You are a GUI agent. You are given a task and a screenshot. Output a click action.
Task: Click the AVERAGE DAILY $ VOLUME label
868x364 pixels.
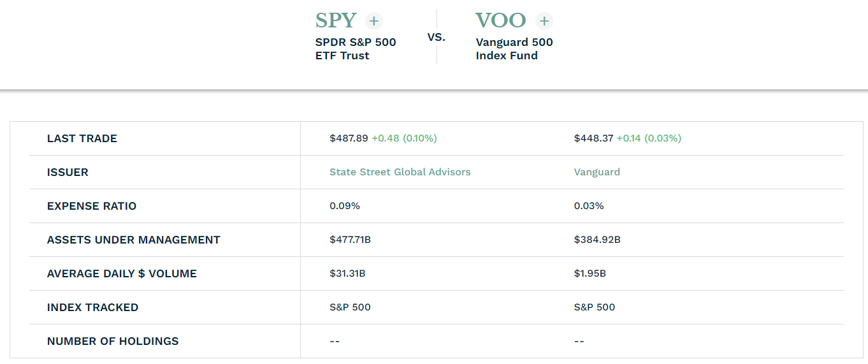(122, 273)
